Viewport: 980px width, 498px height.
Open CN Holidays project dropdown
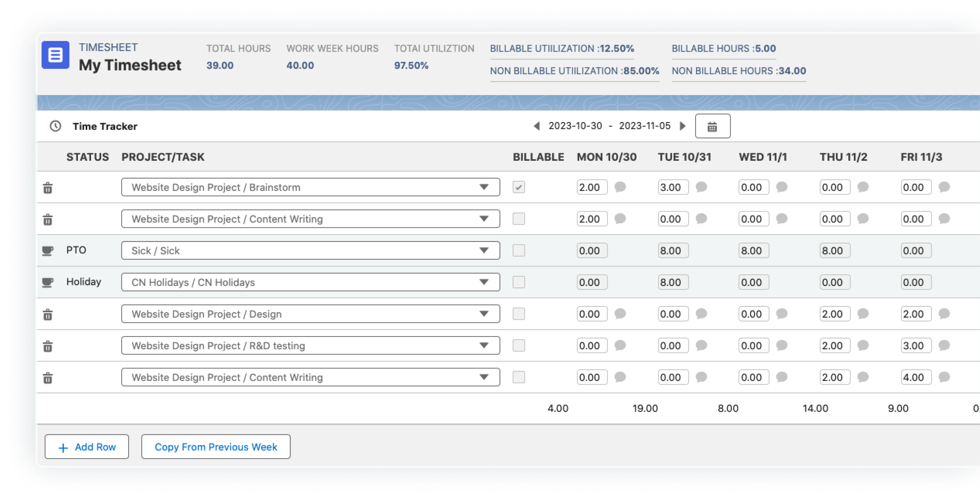click(x=310, y=282)
